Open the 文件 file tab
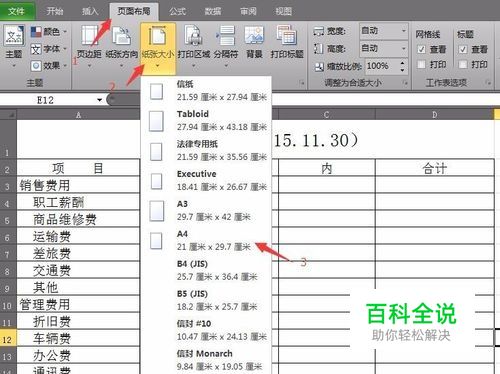 tap(16, 11)
